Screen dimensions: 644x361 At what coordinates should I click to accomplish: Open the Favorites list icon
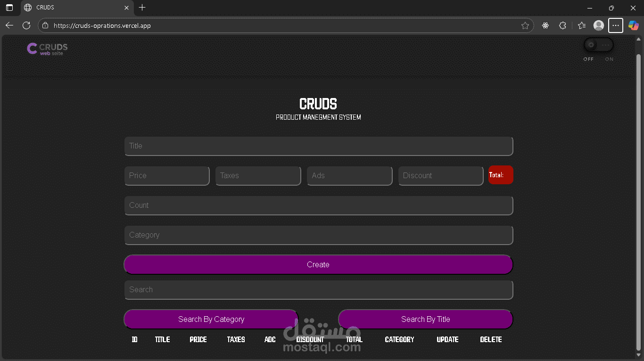point(582,25)
